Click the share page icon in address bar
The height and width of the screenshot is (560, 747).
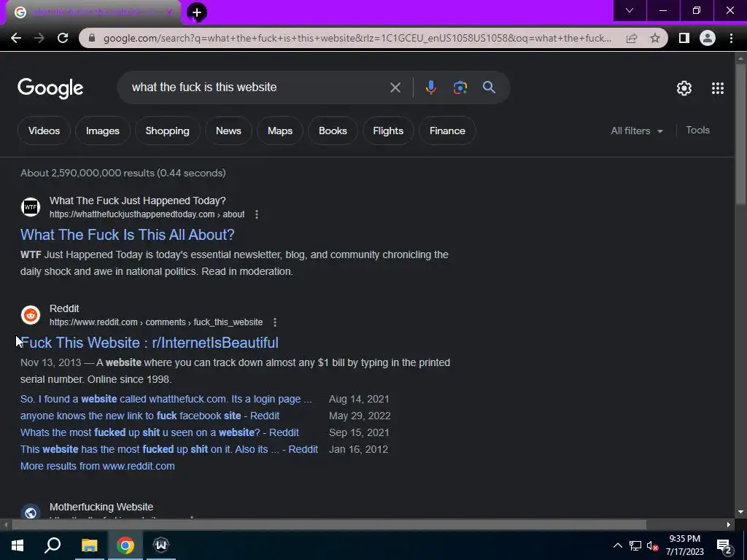click(x=632, y=38)
